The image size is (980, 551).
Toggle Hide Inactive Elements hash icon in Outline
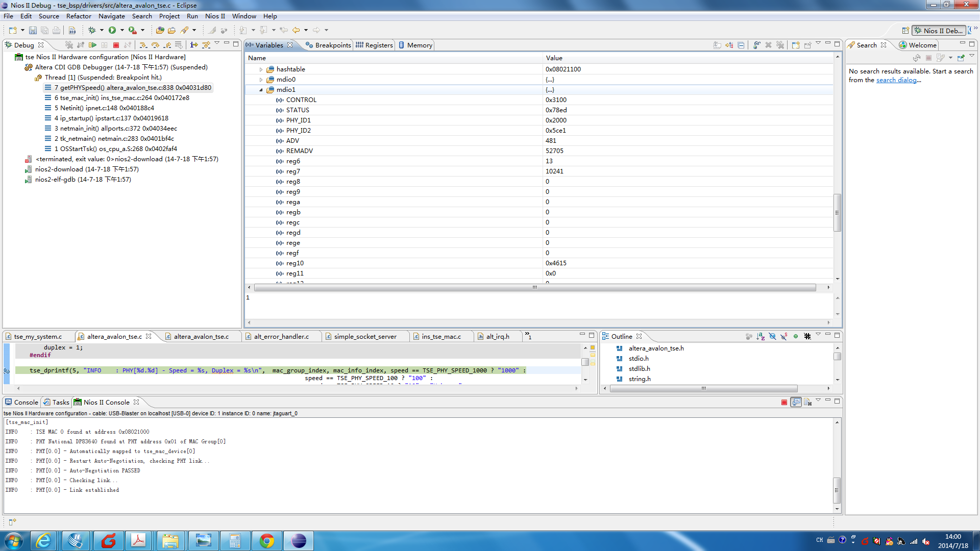(x=807, y=336)
